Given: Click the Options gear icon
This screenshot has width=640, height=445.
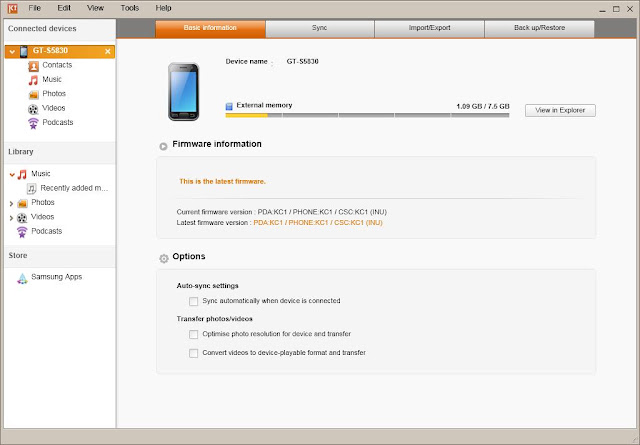Looking at the screenshot, I should (x=164, y=258).
